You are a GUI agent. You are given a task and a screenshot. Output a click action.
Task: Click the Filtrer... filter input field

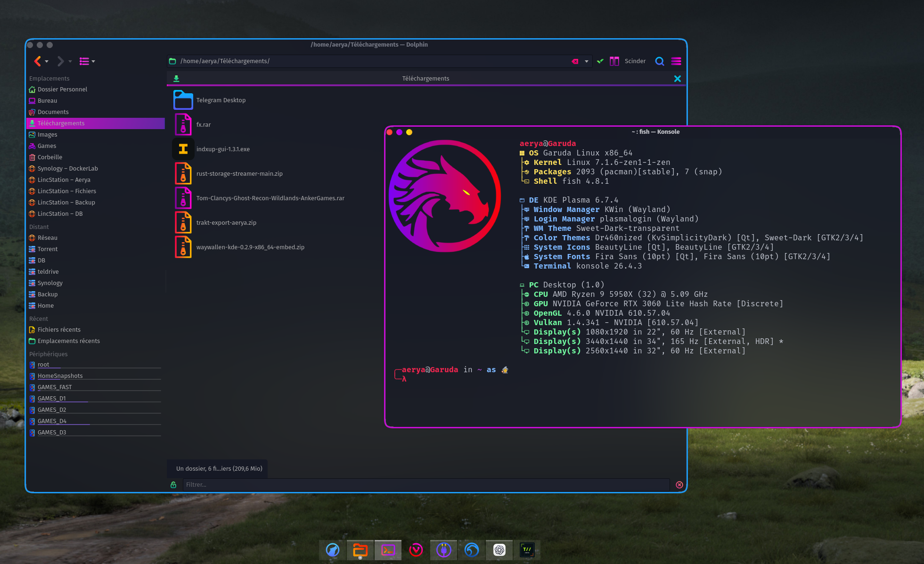pos(426,485)
